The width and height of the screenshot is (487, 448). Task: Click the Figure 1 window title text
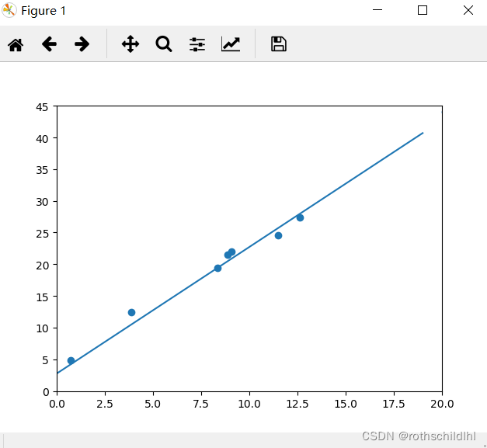[43, 11]
